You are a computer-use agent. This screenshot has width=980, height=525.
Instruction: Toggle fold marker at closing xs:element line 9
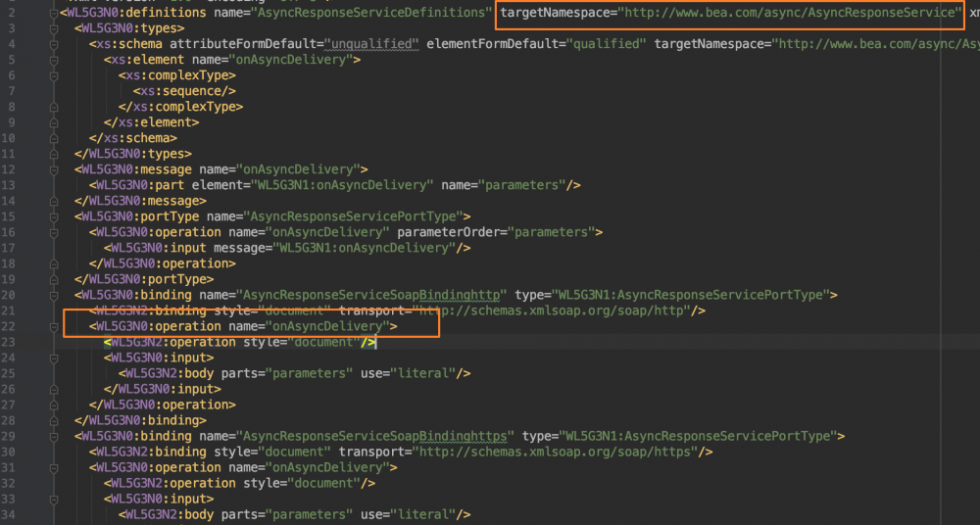[x=54, y=121]
